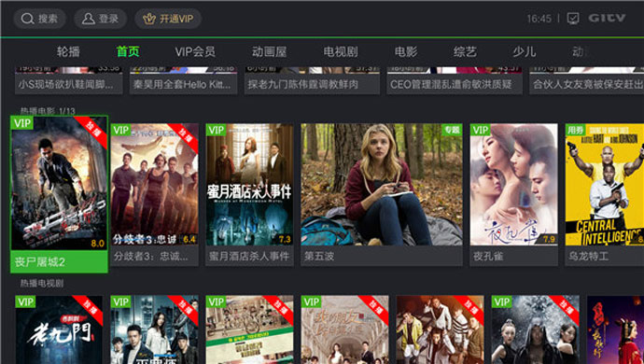Click the GITV logo
Viewport: 644px width, 364px height.
607,18
